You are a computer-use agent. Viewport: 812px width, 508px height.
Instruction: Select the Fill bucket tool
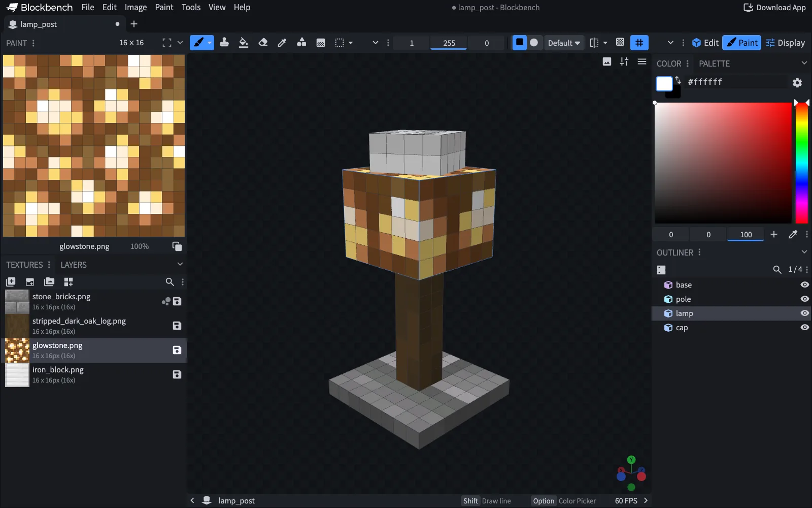(x=244, y=43)
